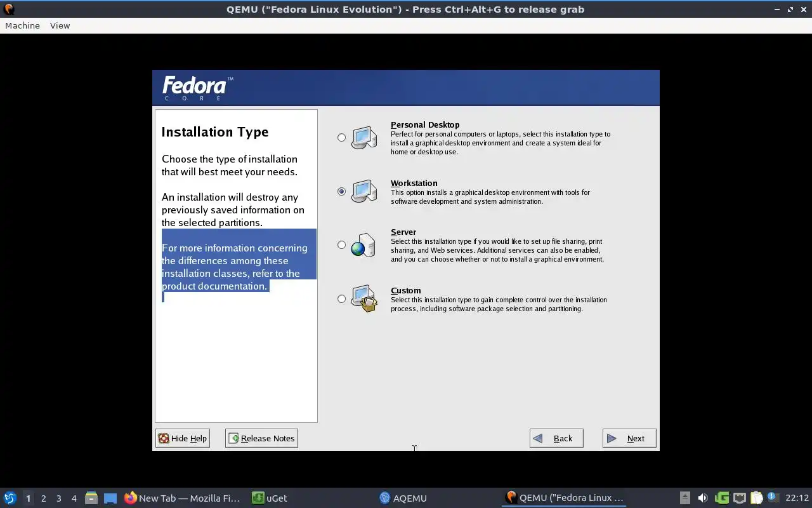This screenshot has width=812, height=508.
Task: Open the file manager taskbar icon
Action: pyautogui.click(x=91, y=498)
